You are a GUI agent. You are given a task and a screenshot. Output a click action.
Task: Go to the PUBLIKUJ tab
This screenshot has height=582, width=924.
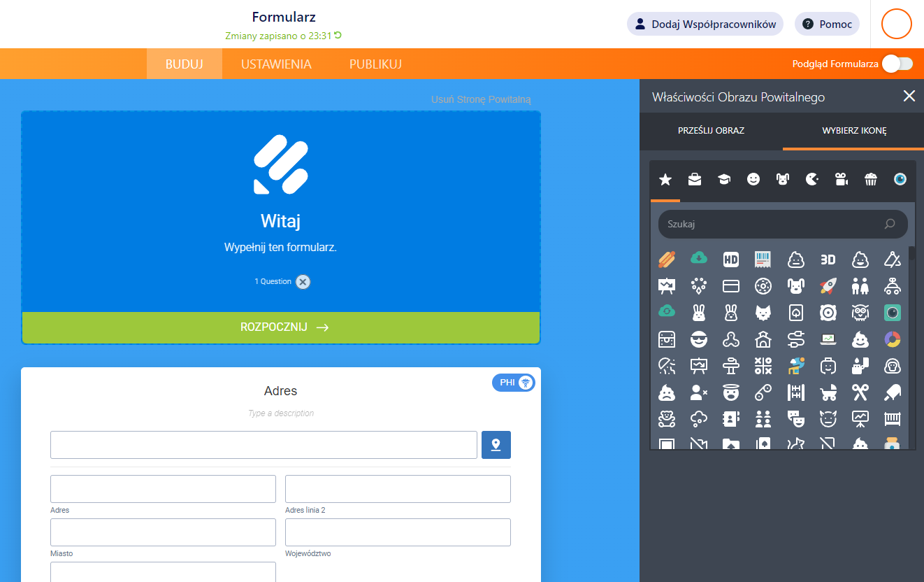point(375,64)
